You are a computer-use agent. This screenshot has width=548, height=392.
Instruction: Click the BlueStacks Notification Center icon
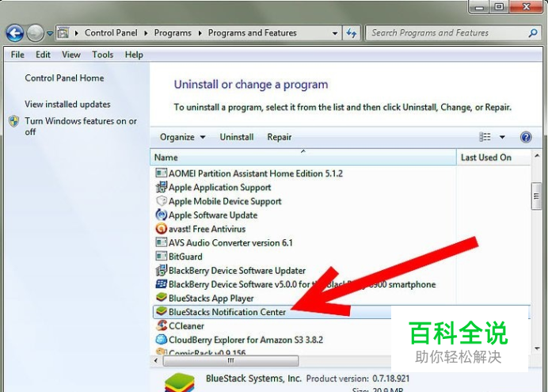(161, 311)
